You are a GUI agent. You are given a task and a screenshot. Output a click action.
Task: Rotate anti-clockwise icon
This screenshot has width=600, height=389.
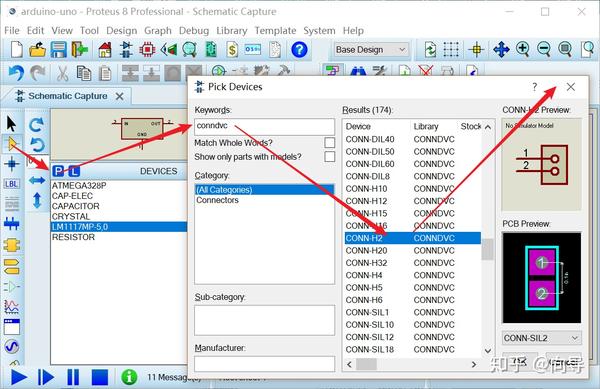pos(37,145)
